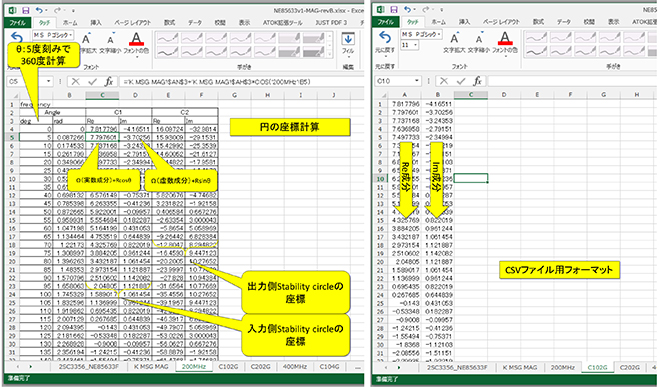Click the confirm checkmark in right window formula bar
The width and height of the screenshot is (660, 387).
tap(460, 80)
